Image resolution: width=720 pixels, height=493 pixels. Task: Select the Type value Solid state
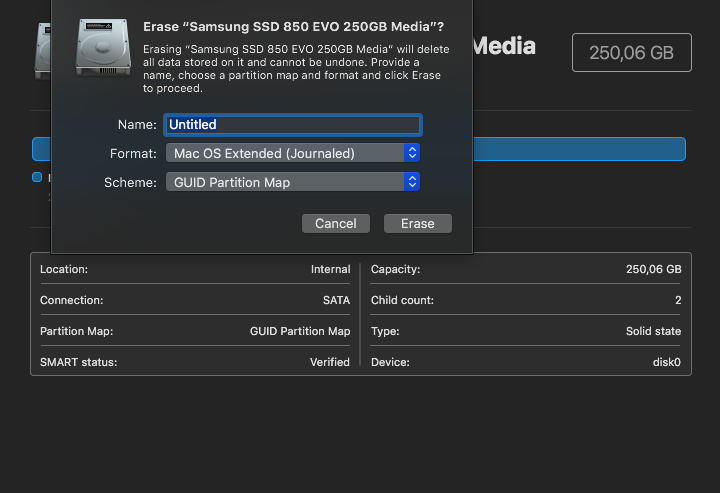pyautogui.click(x=653, y=331)
